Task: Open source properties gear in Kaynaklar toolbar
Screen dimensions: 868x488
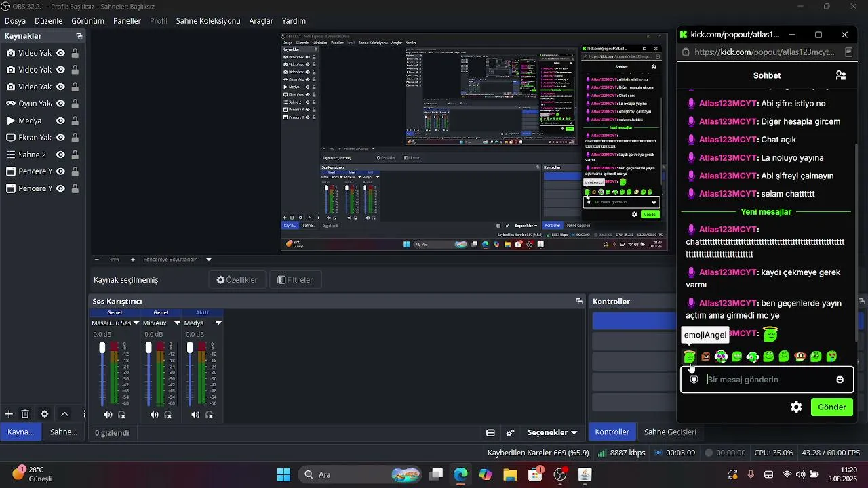Action: coord(45,414)
